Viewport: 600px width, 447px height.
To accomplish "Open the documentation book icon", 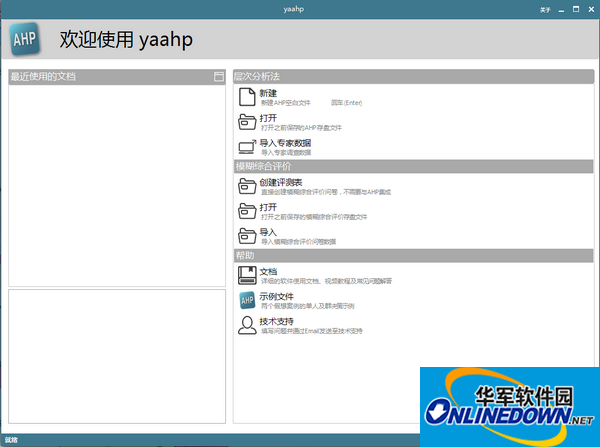I will pos(247,276).
